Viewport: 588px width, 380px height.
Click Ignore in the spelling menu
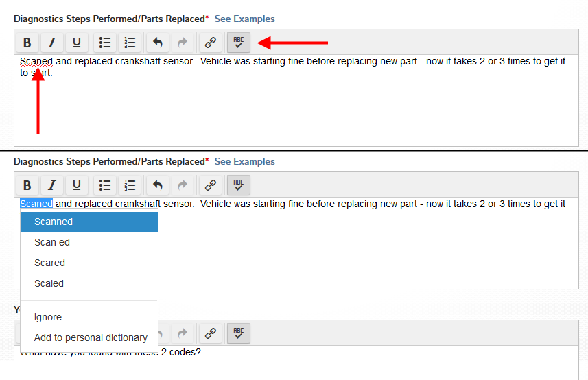point(48,317)
